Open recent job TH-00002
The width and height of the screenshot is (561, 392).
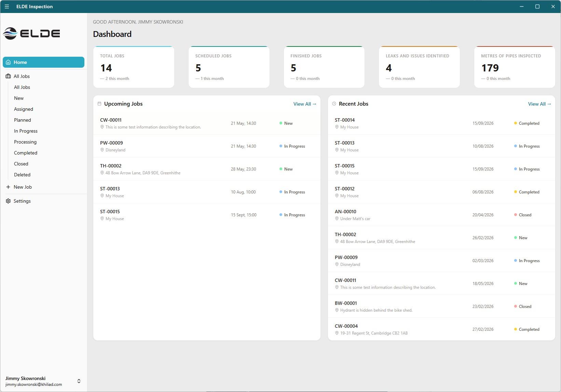click(x=441, y=238)
